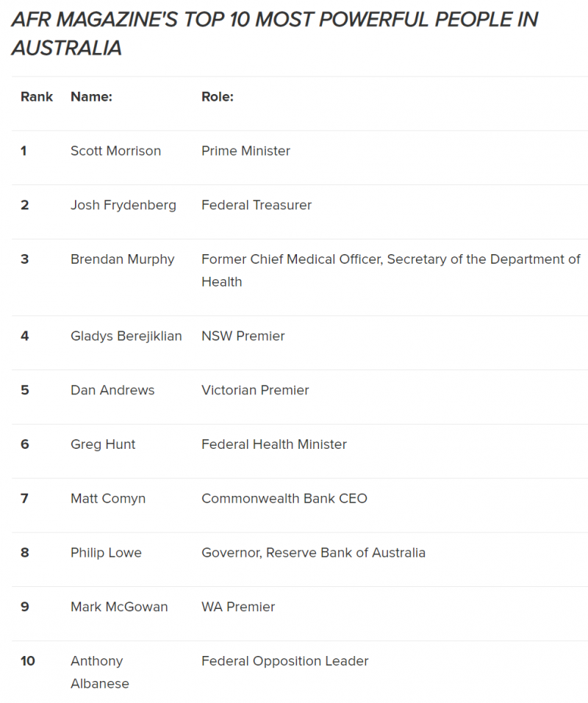Click the name Philip Lowe
Viewport: 588px width, 703px height.
(x=107, y=553)
